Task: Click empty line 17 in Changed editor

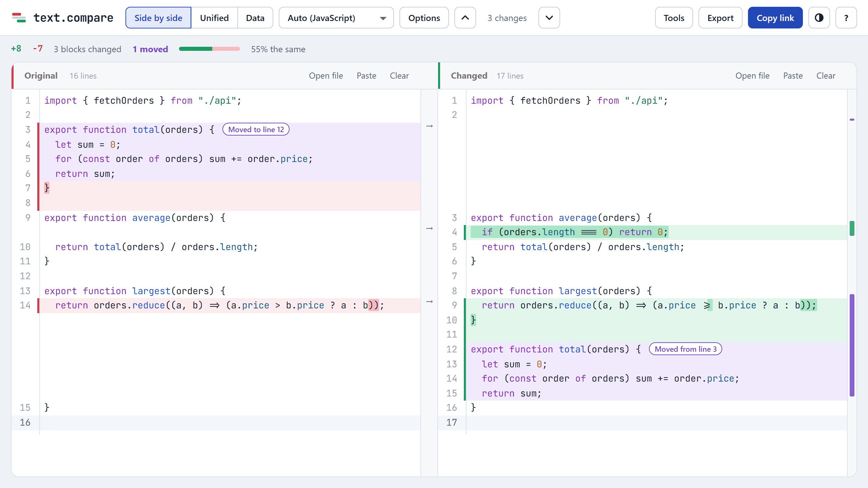Action: [656, 423]
